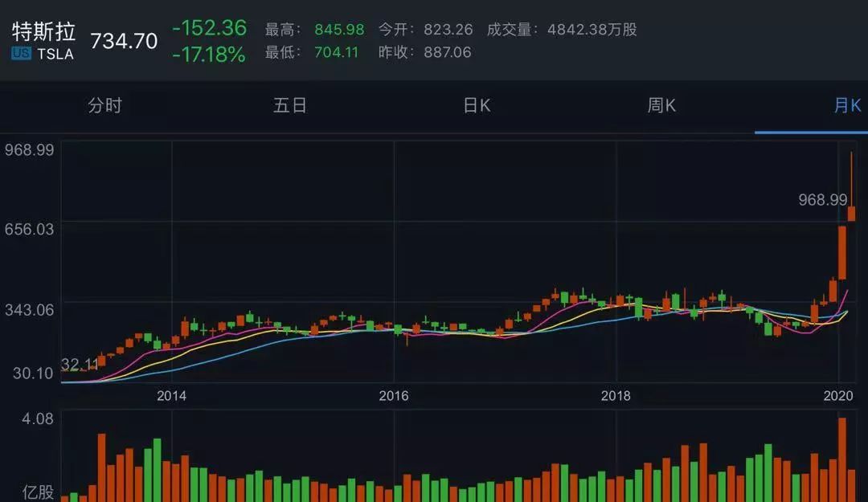Switch to the 分时 intraday tab
868x502 pixels.
[x=104, y=106]
